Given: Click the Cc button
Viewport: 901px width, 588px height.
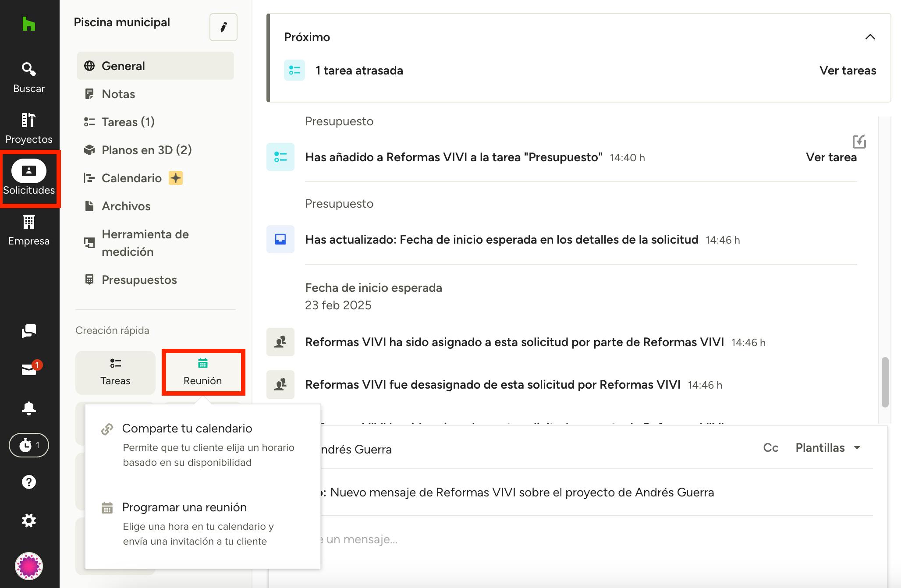Looking at the screenshot, I should pos(770,448).
